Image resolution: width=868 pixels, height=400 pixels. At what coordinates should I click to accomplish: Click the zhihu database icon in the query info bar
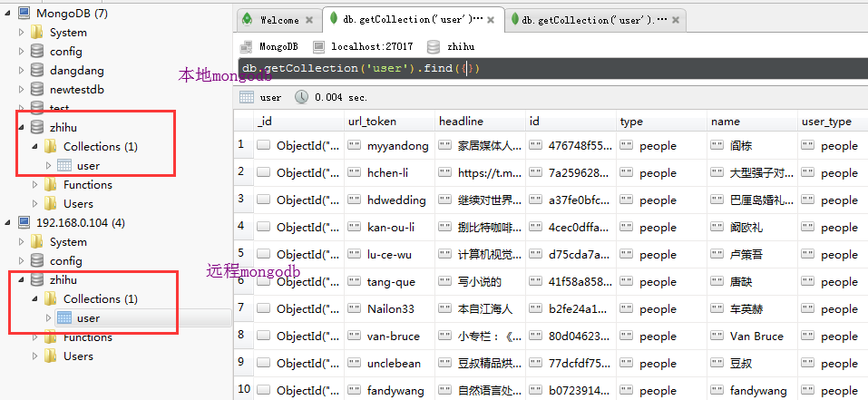(x=434, y=46)
